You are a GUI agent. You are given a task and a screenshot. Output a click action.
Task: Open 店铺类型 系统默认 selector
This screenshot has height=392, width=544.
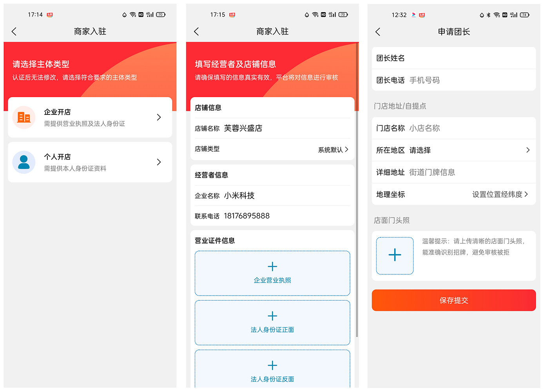(334, 149)
